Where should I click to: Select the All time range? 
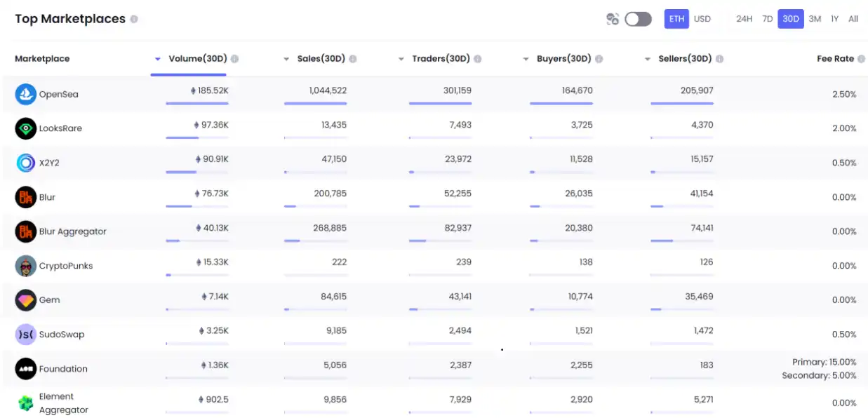(x=853, y=19)
